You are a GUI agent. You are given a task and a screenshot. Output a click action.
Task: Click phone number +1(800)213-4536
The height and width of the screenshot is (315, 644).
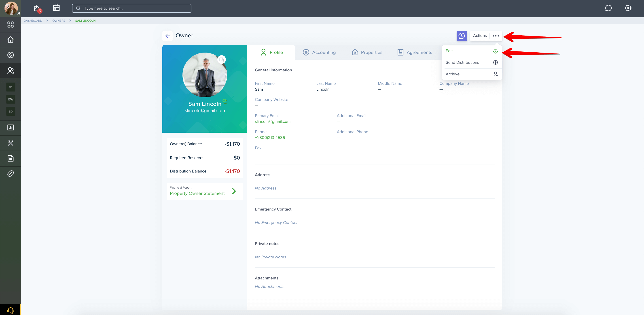[270, 138]
